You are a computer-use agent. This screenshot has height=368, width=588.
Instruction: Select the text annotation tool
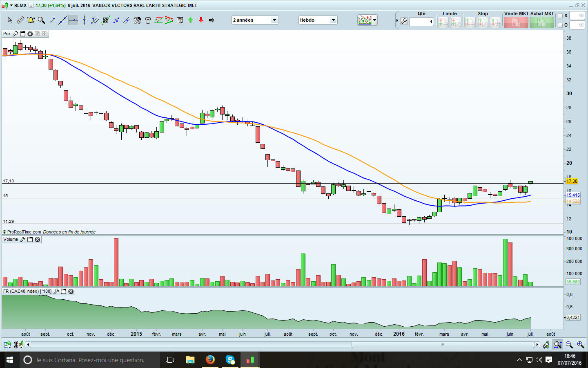[180, 20]
